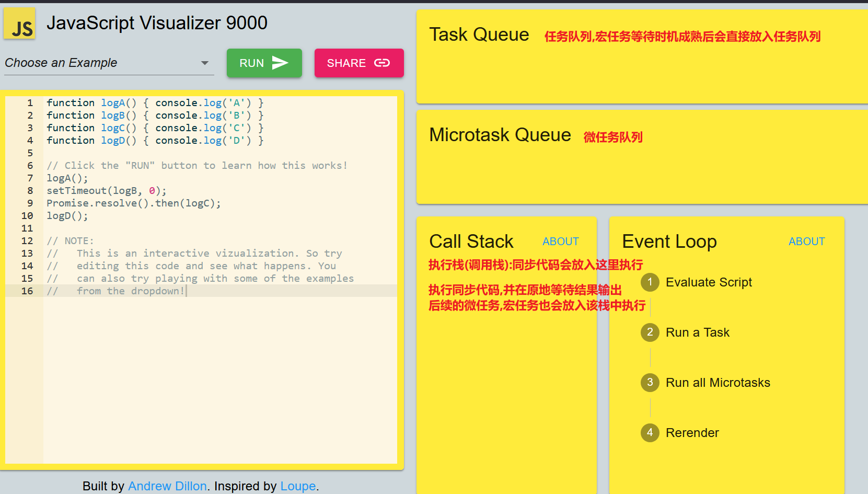Click the 'Promise.resolve().then(logC);' code line

pyautogui.click(x=134, y=203)
